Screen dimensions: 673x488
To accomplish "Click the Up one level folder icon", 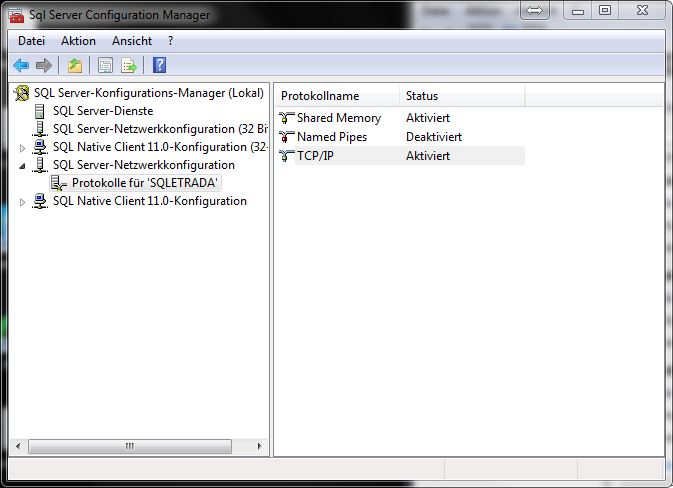I will 75,66.
